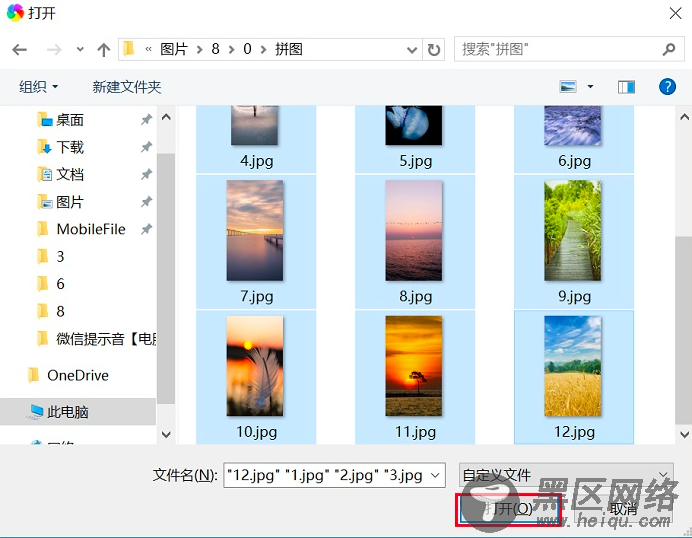This screenshot has width=692, height=538.
Task: Click the sidebar scrollbar thumb
Action: tap(166, 278)
